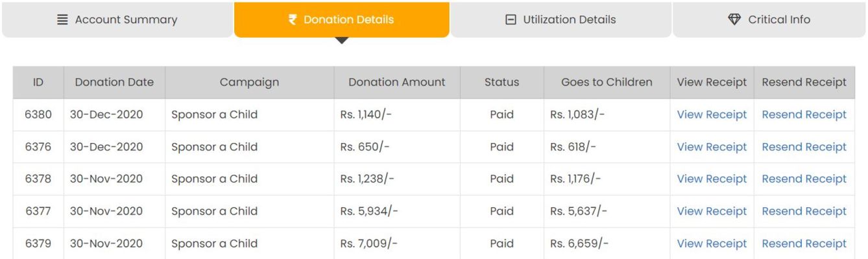View receipt for donation 6379
This screenshot has width=868, height=259.
(x=712, y=243)
